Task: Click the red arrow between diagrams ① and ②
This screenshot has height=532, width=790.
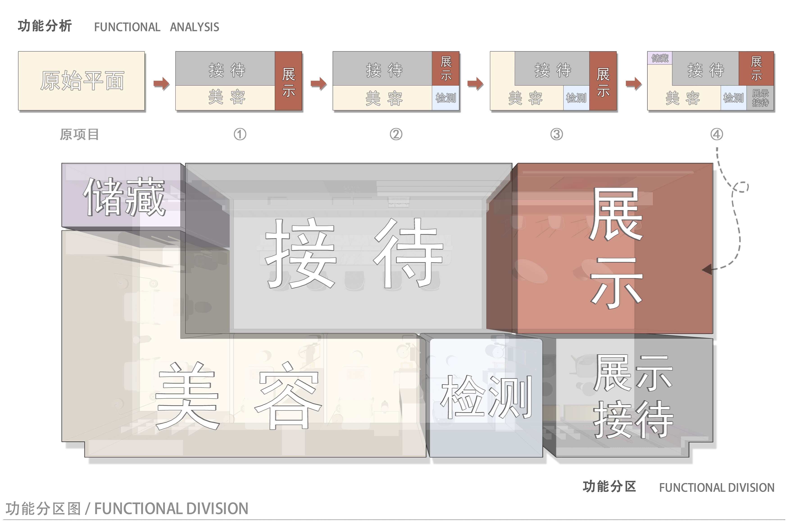Action: point(318,84)
